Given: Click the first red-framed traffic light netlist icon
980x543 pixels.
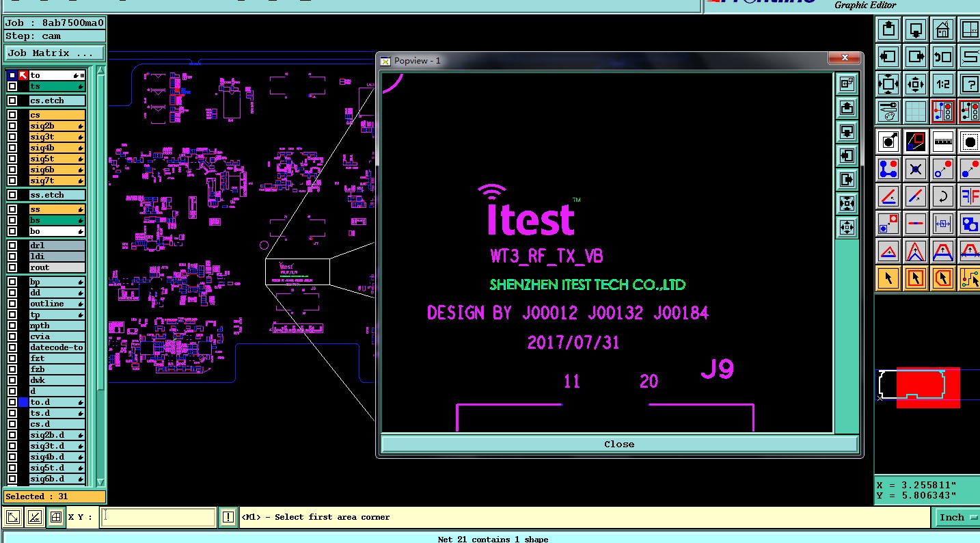Looking at the screenshot, I should point(943,111).
